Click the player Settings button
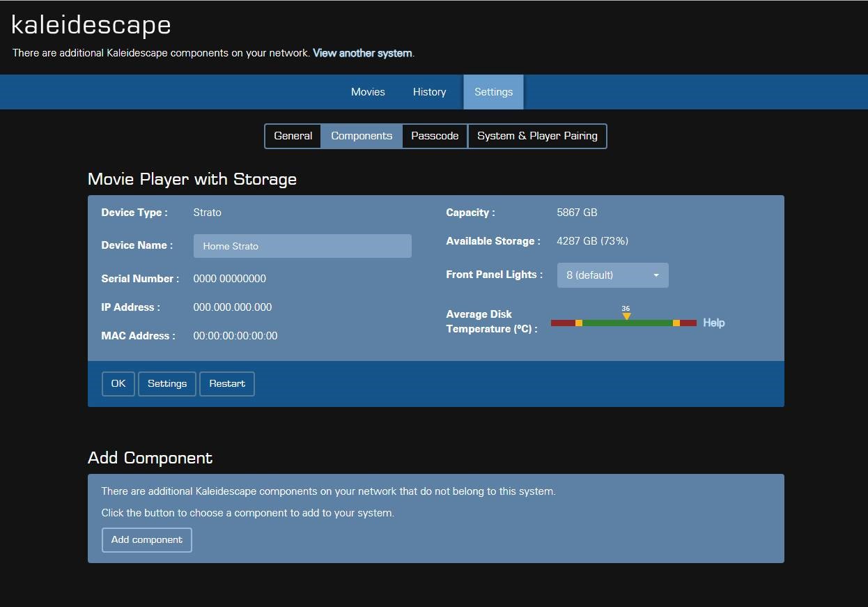 (167, 384)
